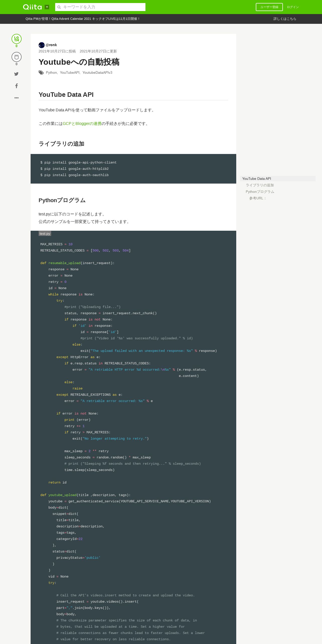Click the def youtube_upload code line
The image size is (322, 644).
tap(86, 495)
